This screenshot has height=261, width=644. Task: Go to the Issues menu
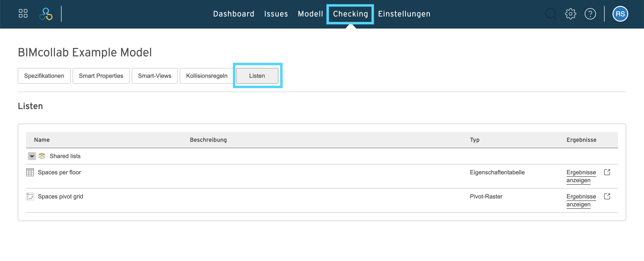(x=276, y=14)
